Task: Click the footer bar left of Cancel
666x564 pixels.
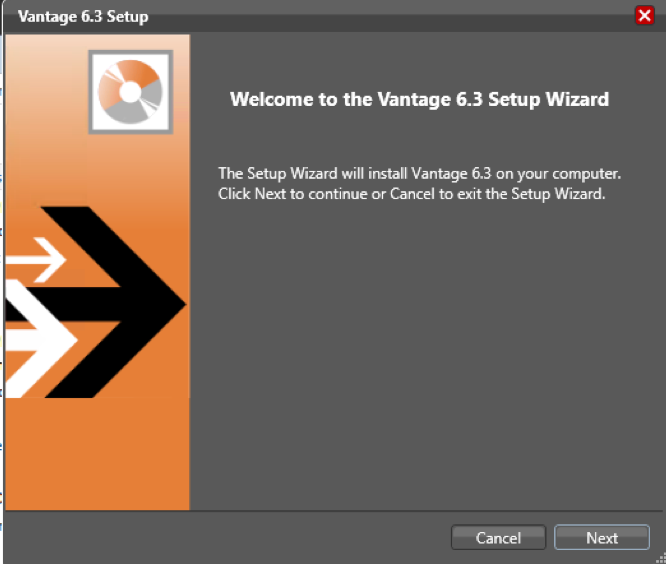Action: pyautogui.click(x=227, y=538)
